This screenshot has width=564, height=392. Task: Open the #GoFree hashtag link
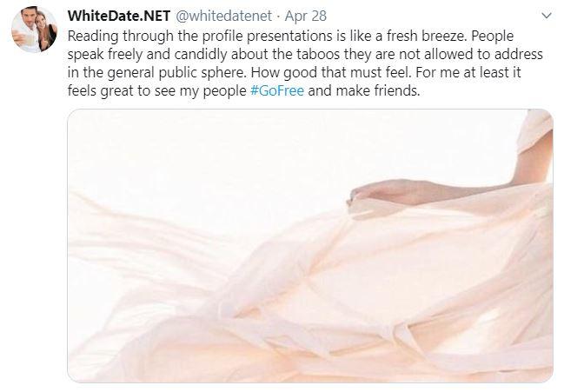(277, 90)
